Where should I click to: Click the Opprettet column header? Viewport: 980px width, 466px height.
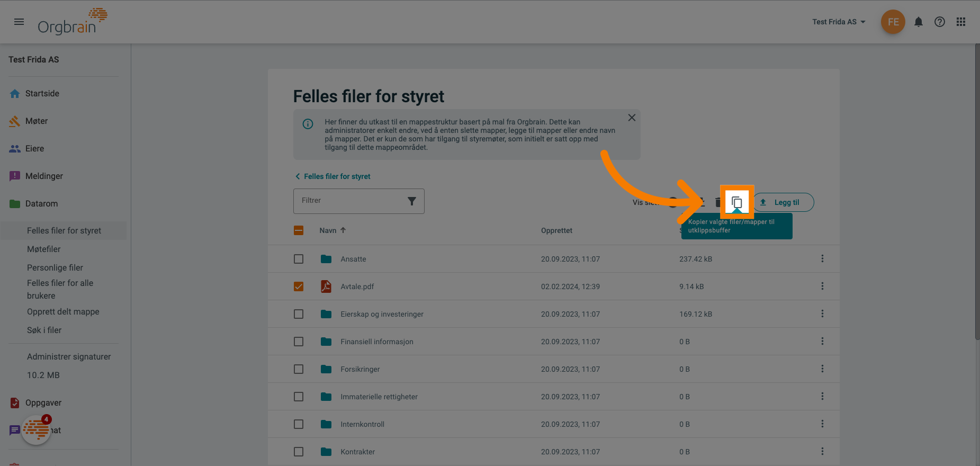556,230
